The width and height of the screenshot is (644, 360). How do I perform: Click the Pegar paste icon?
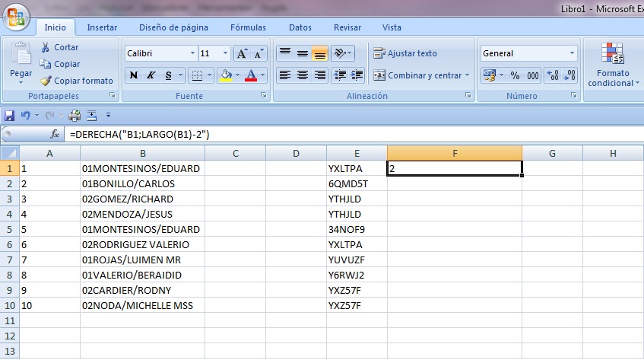21,55
